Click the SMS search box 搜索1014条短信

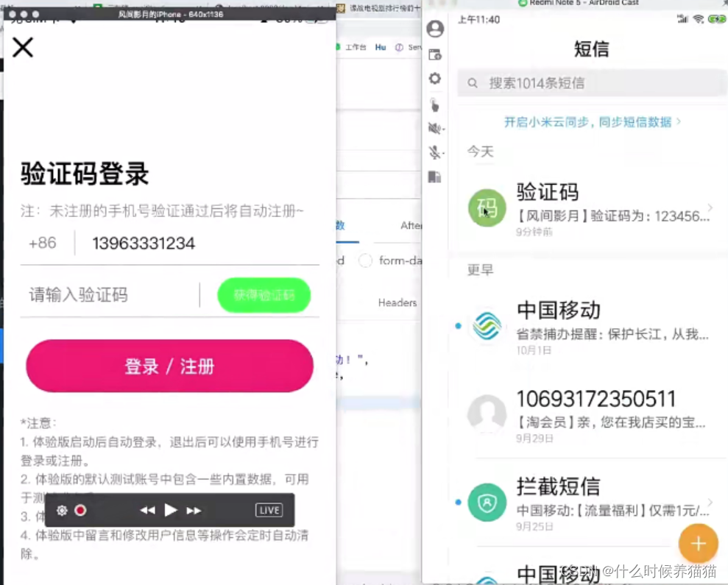[592, 83]
